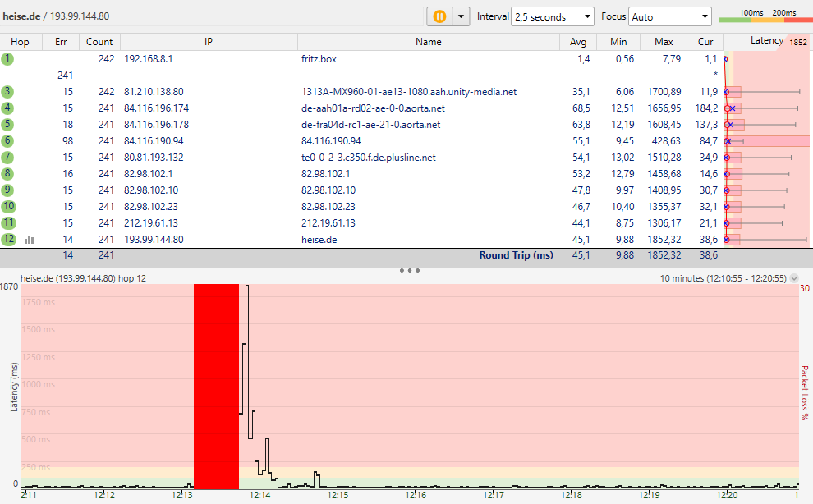Click IP 192.168.8.1

coord(149,59)
